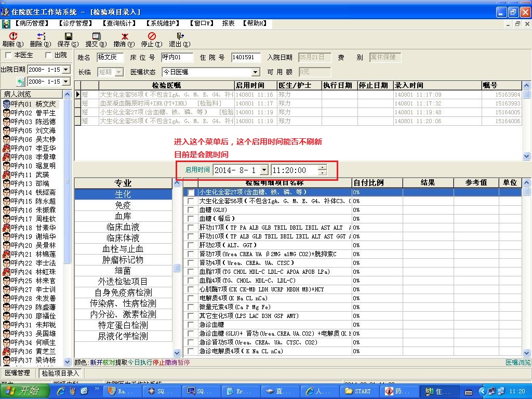Open the 【系统维护】 menu
This screenshot has height=399, width=532.
click(163, 23)
